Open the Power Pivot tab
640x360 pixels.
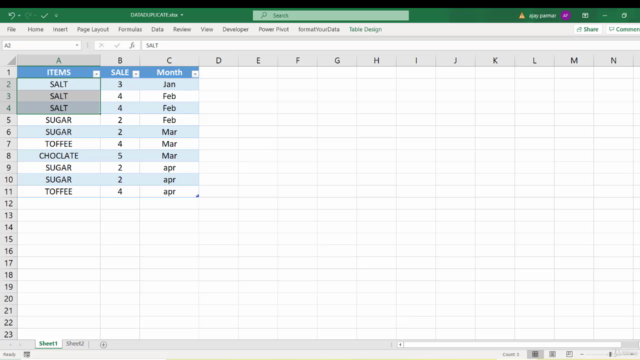[x=273, y=29]
